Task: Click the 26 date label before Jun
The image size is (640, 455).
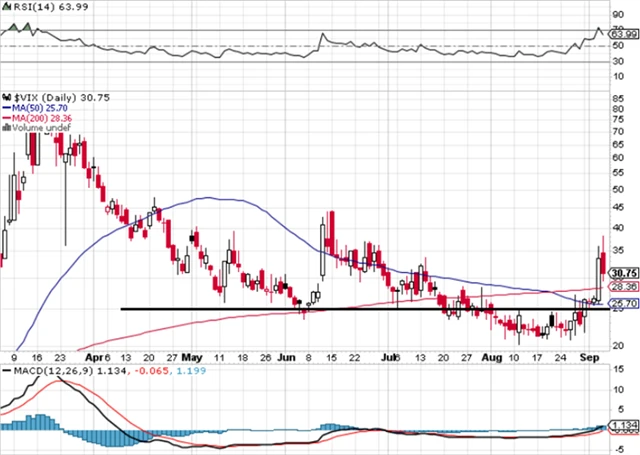Action: [266, 358]
